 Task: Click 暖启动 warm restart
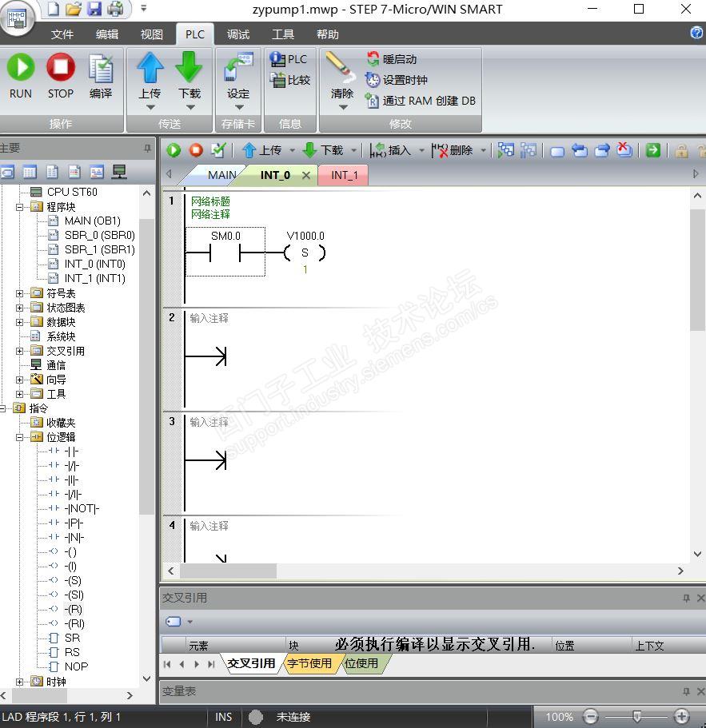[x=392, y=59]
